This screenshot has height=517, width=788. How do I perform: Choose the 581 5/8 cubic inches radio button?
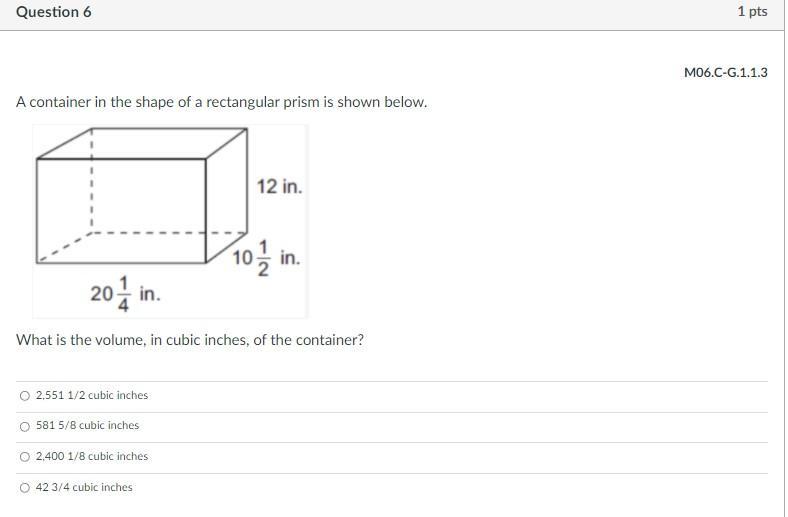pyautogui.click(x=25, y=426)
